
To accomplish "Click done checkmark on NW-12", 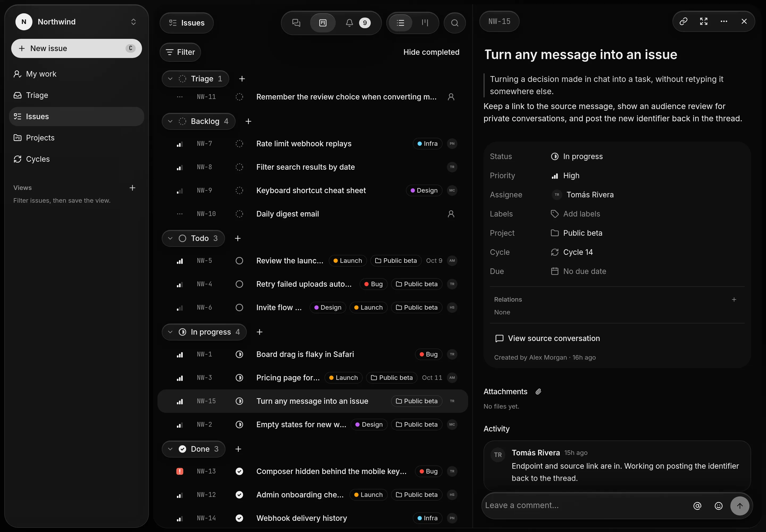I will [x=239, y=495].
